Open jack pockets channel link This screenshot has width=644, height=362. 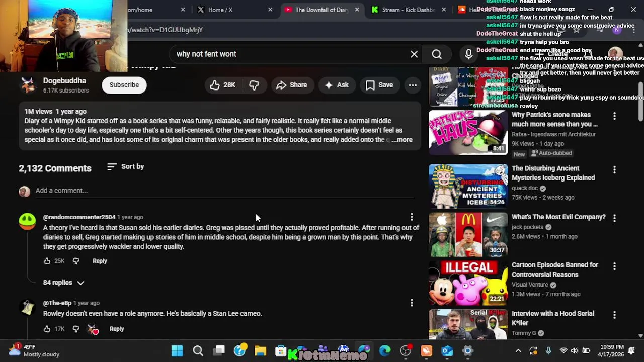tap(528, 227)
